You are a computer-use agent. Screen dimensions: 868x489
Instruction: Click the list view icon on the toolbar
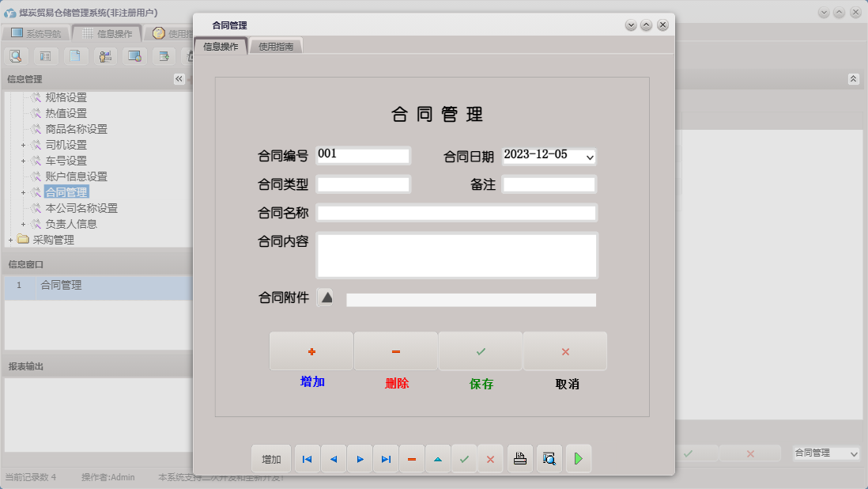tap(46, 56)
